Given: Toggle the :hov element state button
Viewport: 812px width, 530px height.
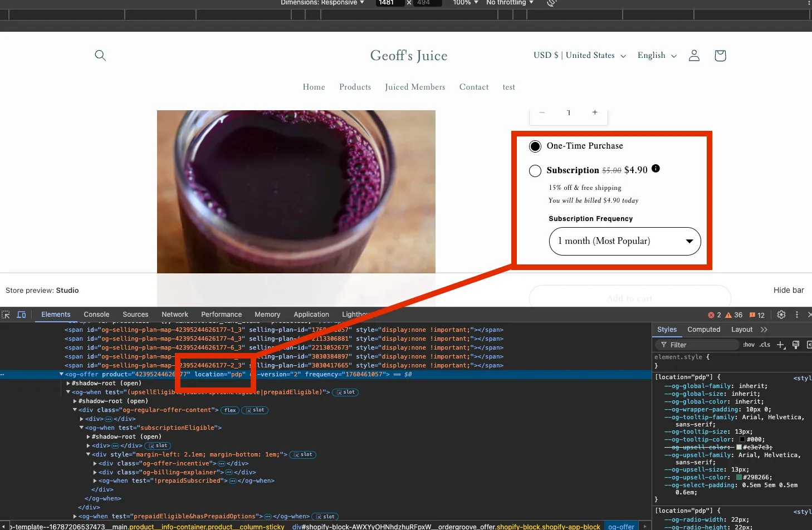Looking at the screenshot, I should coord(749,345).
